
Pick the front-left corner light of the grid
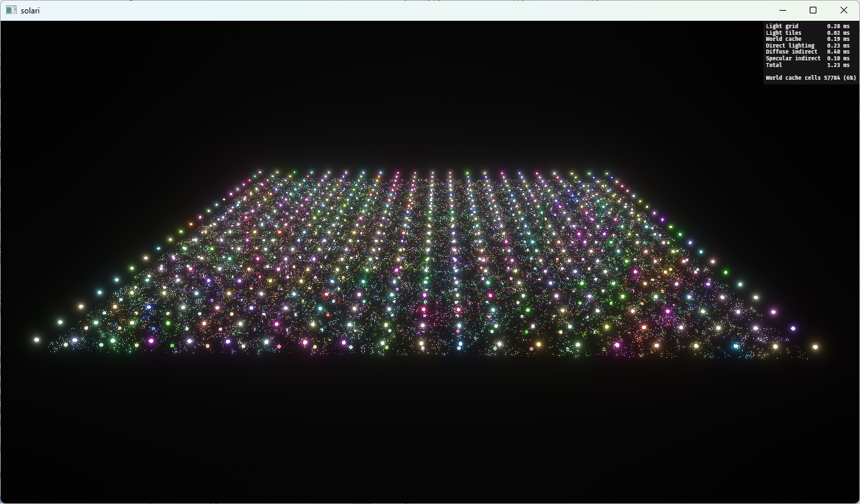pos(36,340)
